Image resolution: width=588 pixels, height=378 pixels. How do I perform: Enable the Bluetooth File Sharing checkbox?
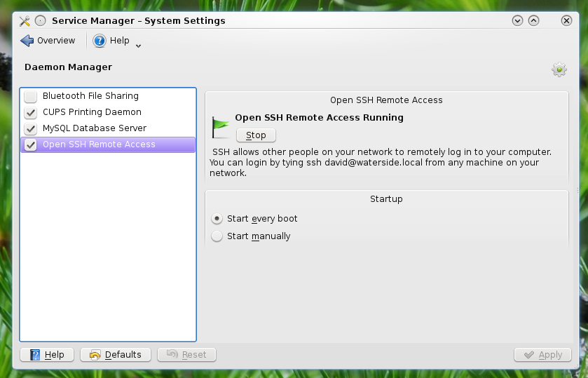pos(30,96)
